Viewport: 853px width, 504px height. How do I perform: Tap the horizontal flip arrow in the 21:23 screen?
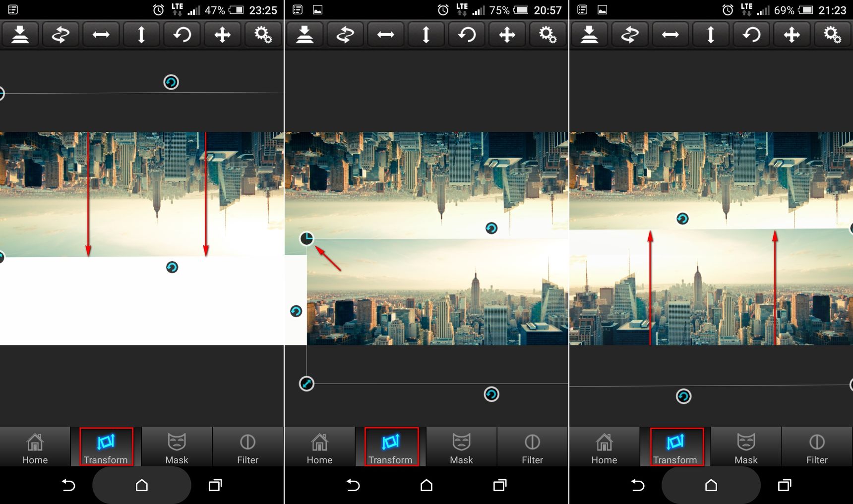(x=670, y=35)
